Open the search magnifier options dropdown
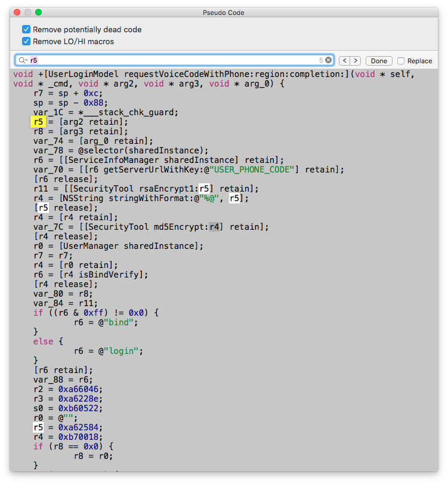 pos(23,60)
